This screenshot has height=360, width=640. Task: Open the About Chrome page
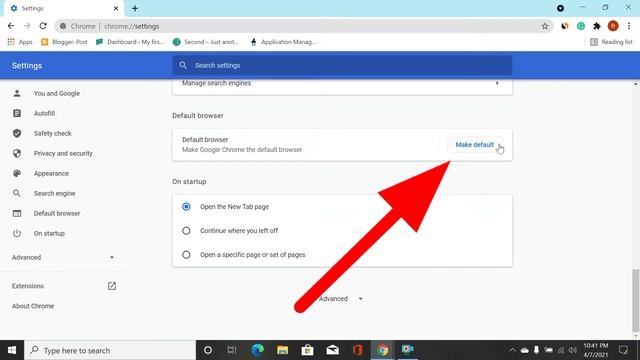(x=33, y=306)
